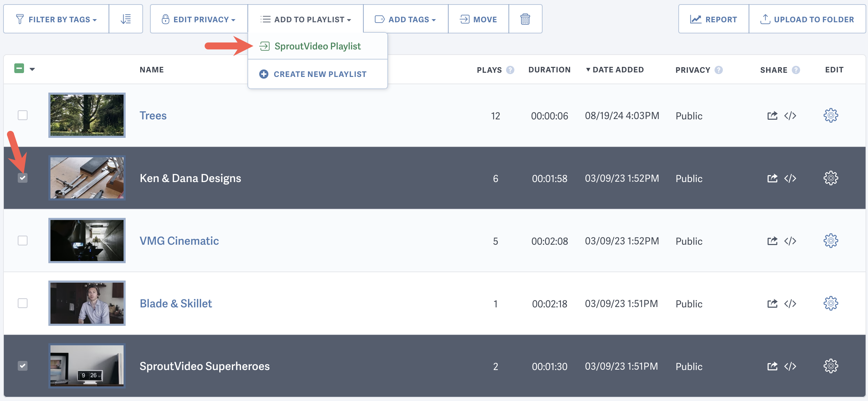Click the share icon for Trees video

click(x=773, y=115)
